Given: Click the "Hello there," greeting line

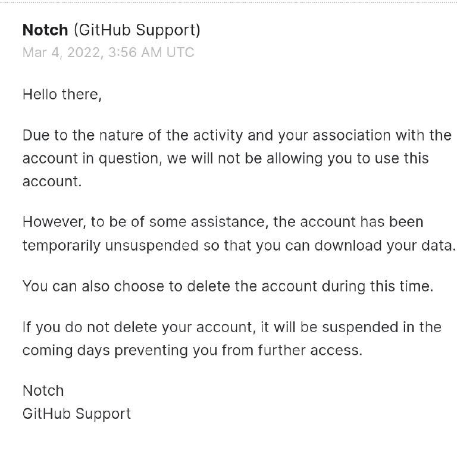Looking at the screenshot, I should click(x=62, y=94).
